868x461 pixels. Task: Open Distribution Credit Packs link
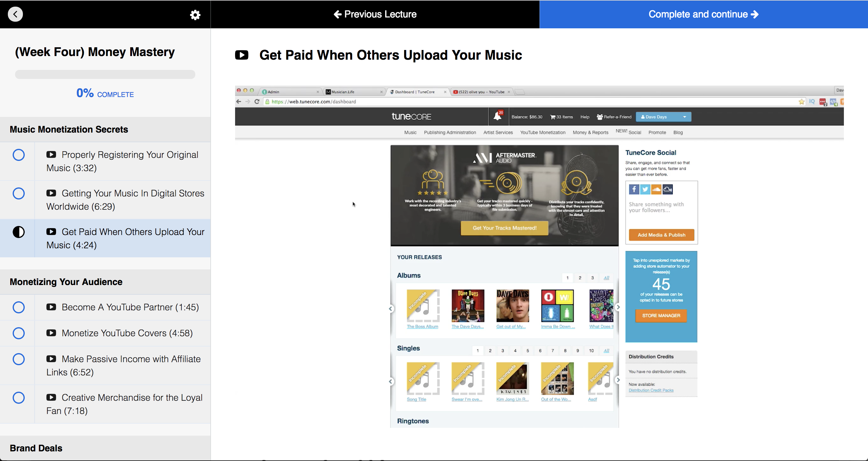click(x=651, y=390)
